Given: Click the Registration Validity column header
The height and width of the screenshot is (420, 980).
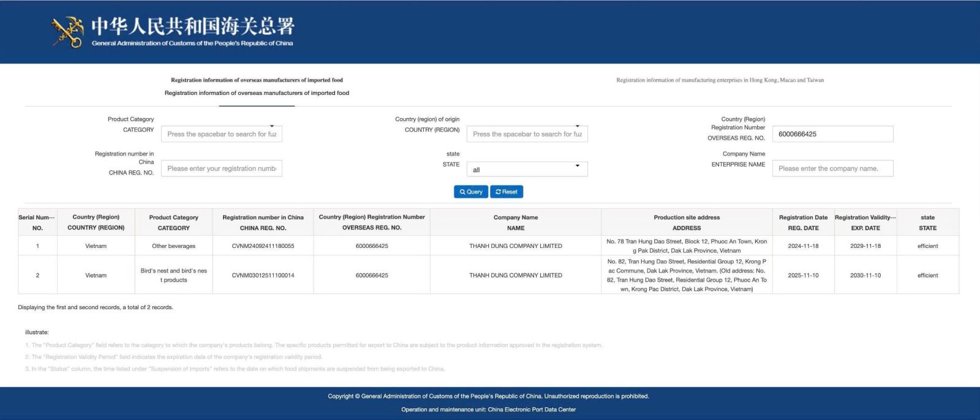Looking at the screenshot, I should [865, 222].
